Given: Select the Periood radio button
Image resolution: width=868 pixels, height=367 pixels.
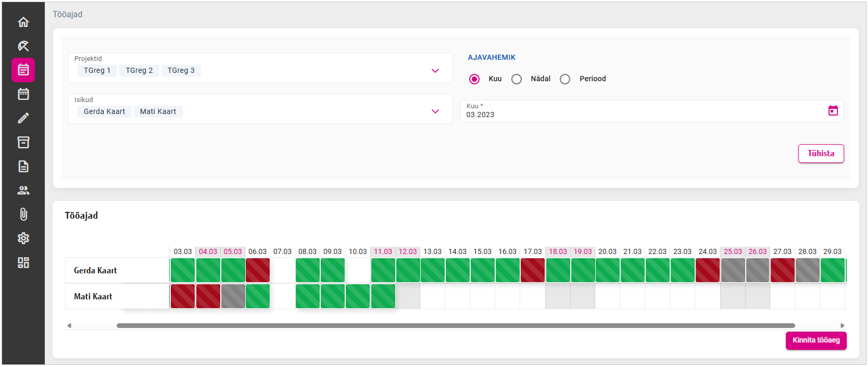Looking at the screenshot, I should click(x=565, y=79).
